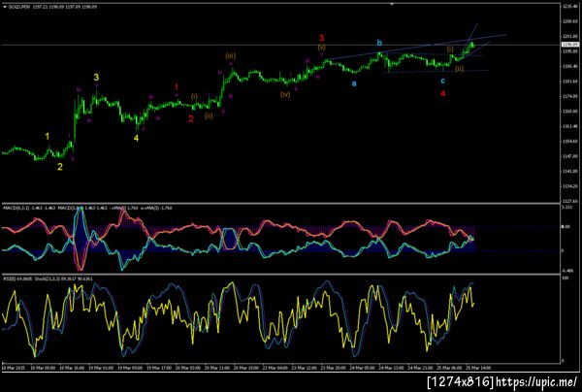The height and width of the screenshot is (392, 582).
Task: Click the 20 Mar 11:00 time label
Action: pyautogui.click(x=216, y=368)
